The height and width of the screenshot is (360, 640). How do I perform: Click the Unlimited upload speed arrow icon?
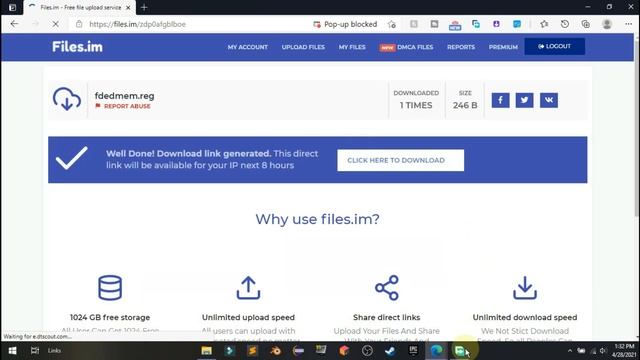point(248,288)
